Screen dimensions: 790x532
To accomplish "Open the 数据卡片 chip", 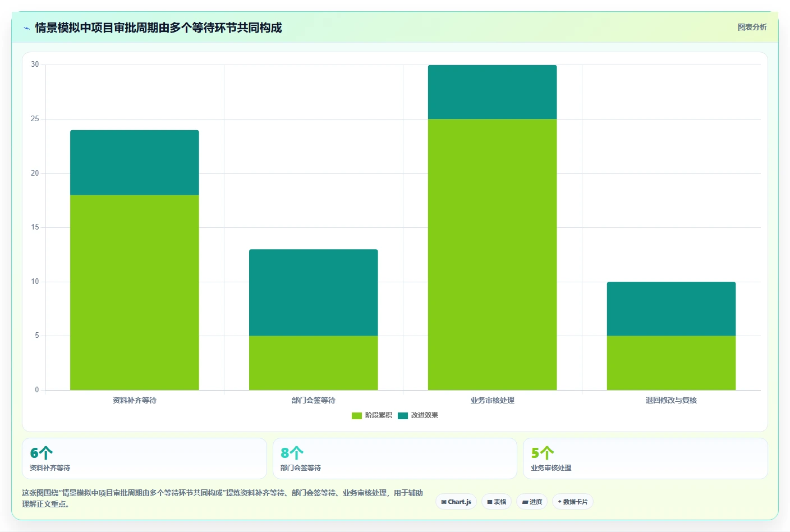I will [573, 502].
